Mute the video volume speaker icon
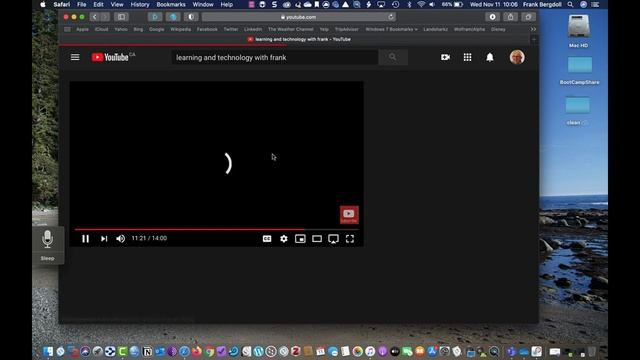This screenshot has width=640, height=360. pyautogui.click(x=120, y=239)
